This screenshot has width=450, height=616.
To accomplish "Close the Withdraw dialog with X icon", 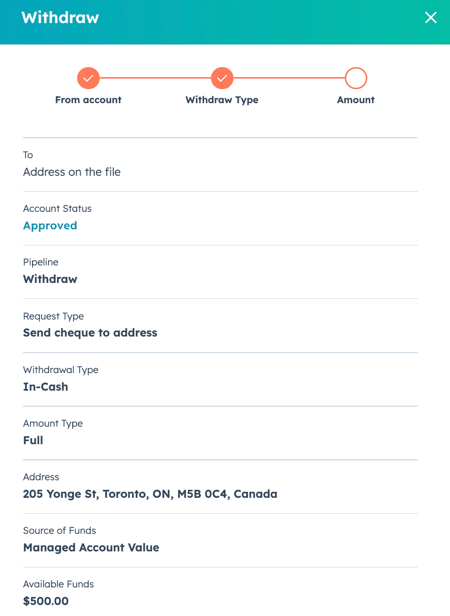I will [431, 17].
